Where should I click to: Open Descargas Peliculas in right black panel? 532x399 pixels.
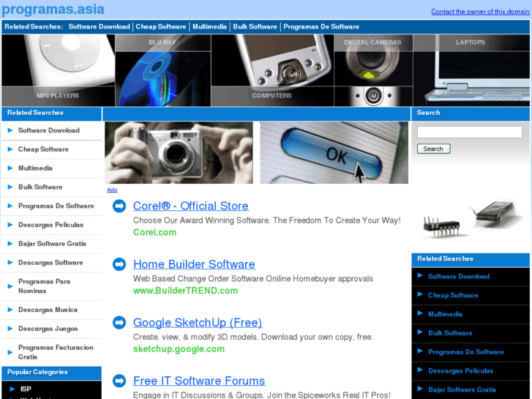coord(461,371)
